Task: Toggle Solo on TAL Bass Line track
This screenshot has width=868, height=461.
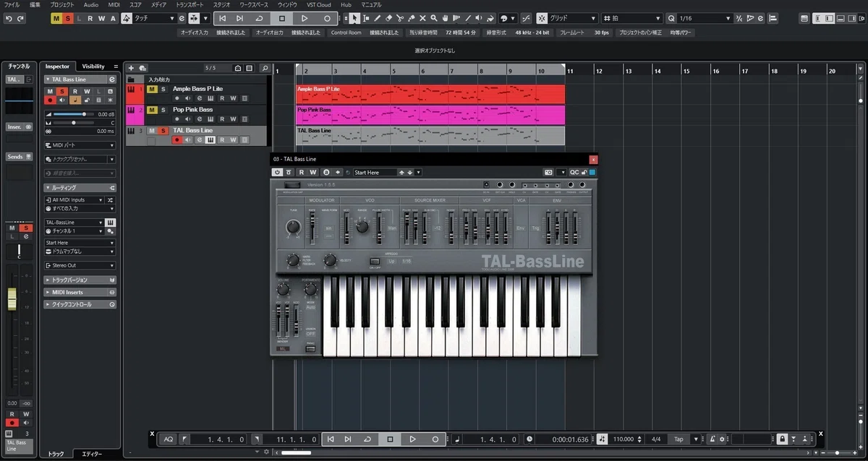Action: (163, 130)
